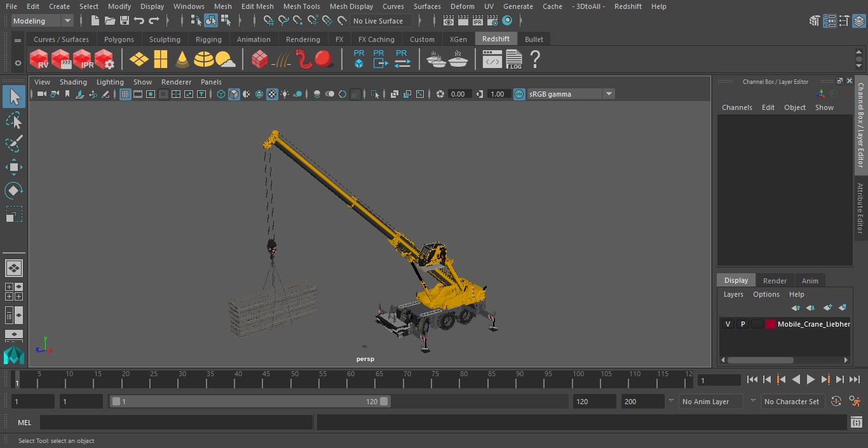This screenshot has height=448, width=868.
Task: Click the Redshift red sphere icon
Action: [x=324, y=60]
